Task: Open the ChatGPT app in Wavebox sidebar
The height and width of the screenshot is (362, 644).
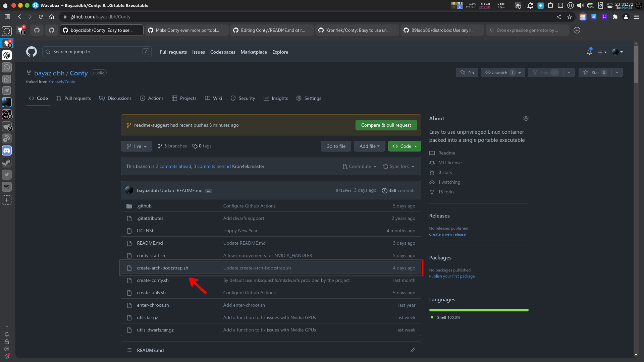Action: point(7,55)
